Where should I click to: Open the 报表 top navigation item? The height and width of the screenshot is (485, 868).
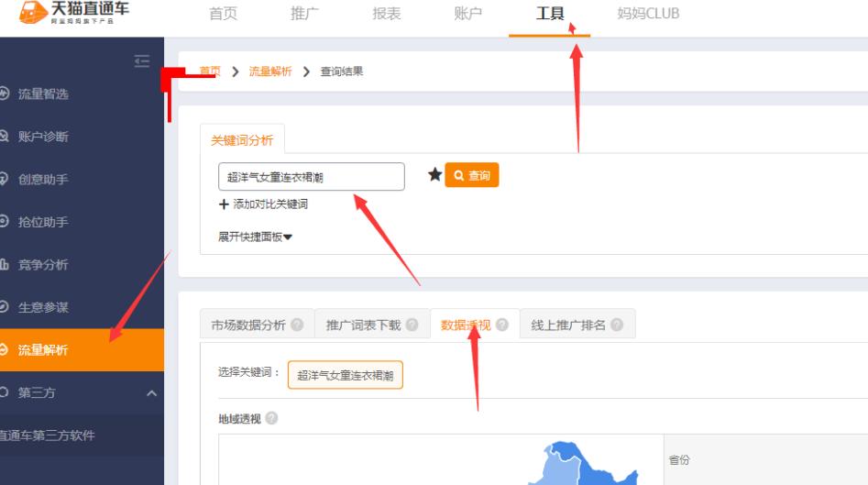click(387, 13)
